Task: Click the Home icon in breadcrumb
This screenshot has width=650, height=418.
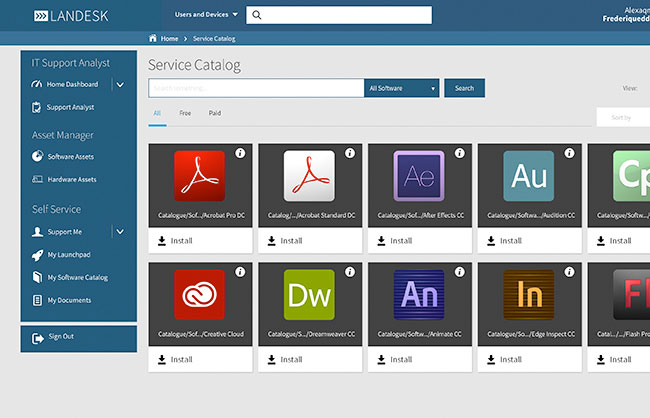Action: point(153,38)
